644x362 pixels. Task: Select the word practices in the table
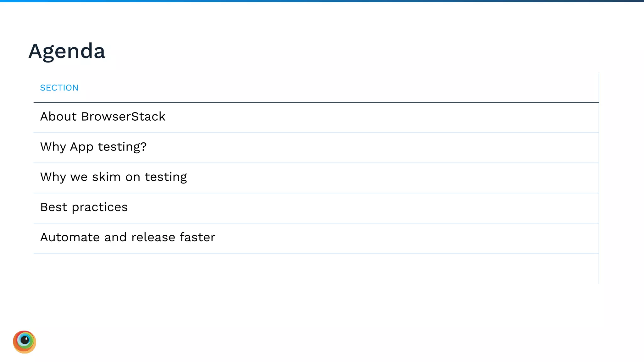pos(100,207)
